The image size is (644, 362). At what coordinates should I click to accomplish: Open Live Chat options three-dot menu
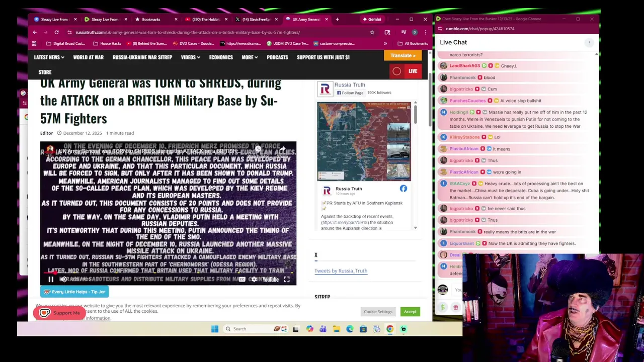pos(589,42)
